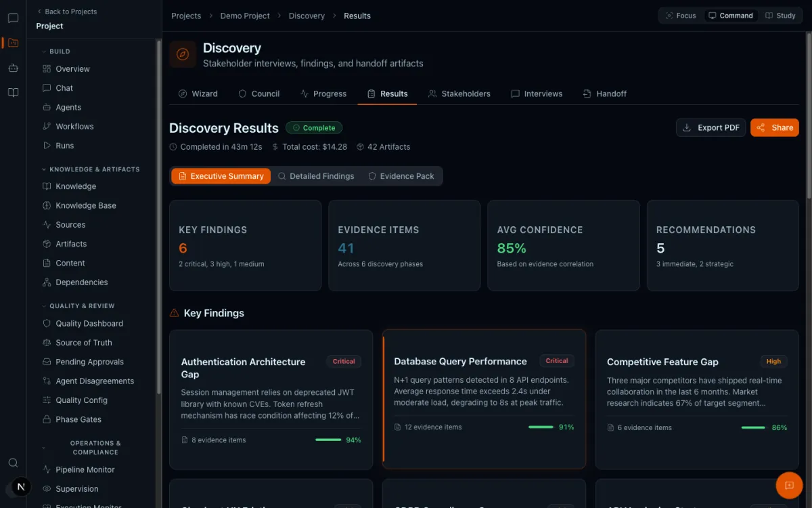Click the 86% confidence bar
This screenshot has height=508, width=812.
pos(754,427)
